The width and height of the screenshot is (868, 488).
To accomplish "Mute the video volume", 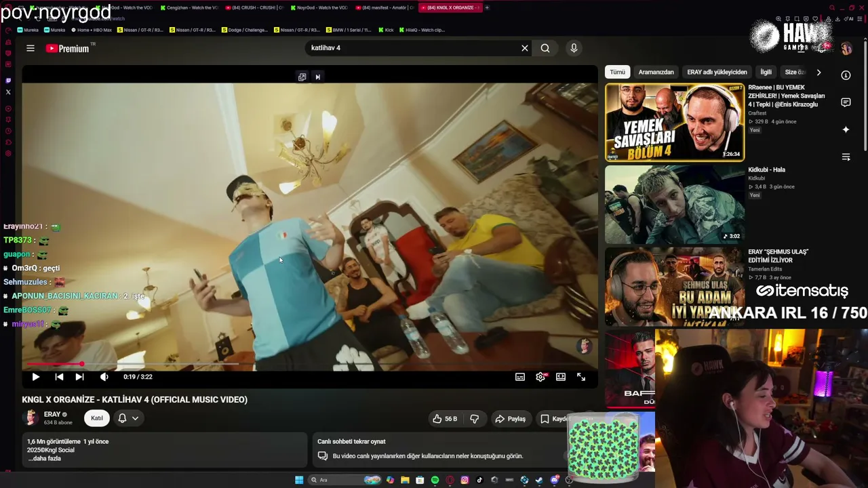I will coord(104,377).
